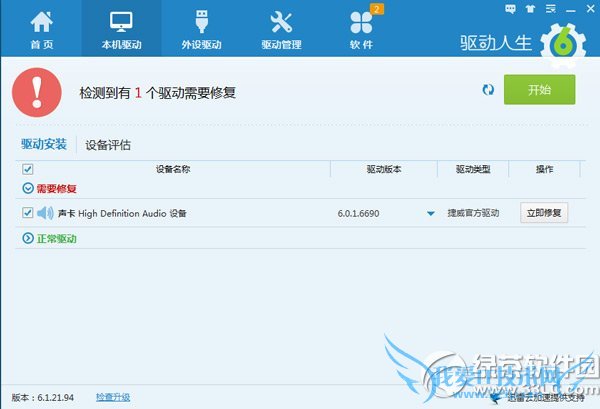Viewport: 600px width, 409px height.
Task: Select the 驱动安装 sub-tab
Action: (x=44, y=144)
